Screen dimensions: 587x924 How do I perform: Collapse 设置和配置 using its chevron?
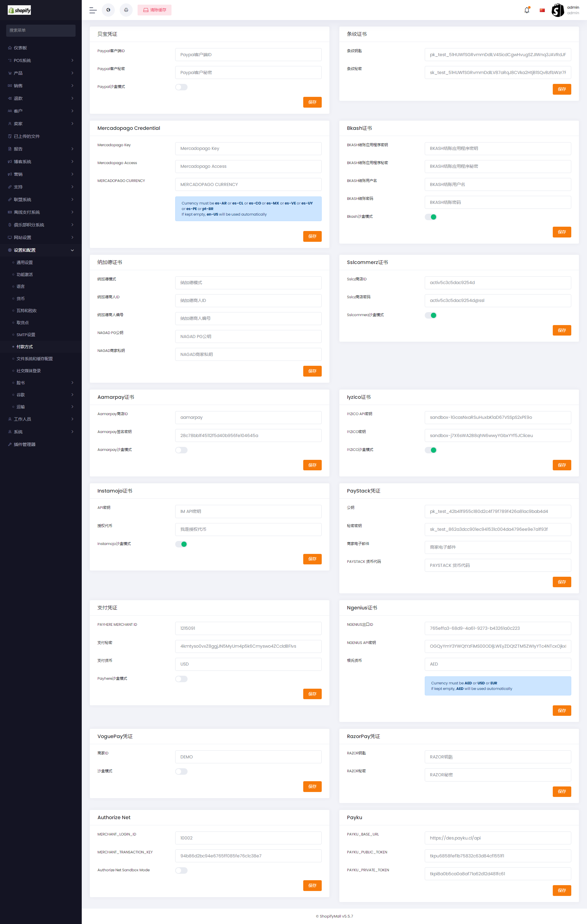pyautogui.click(x=72, y=250)
